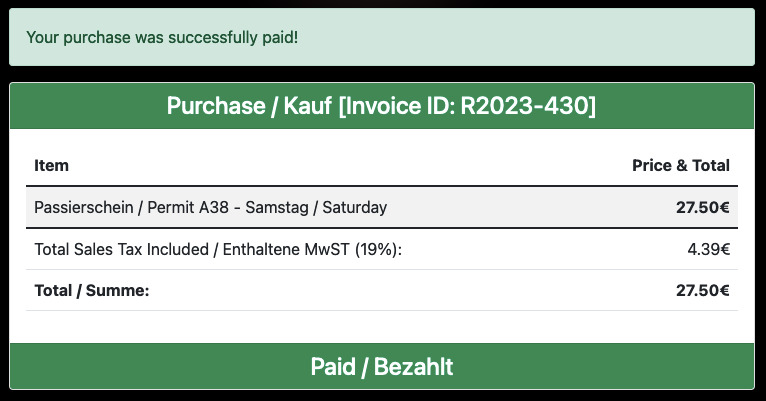Click the 'Enthaltene MwST (19%)' text

[x=312, y=250]
